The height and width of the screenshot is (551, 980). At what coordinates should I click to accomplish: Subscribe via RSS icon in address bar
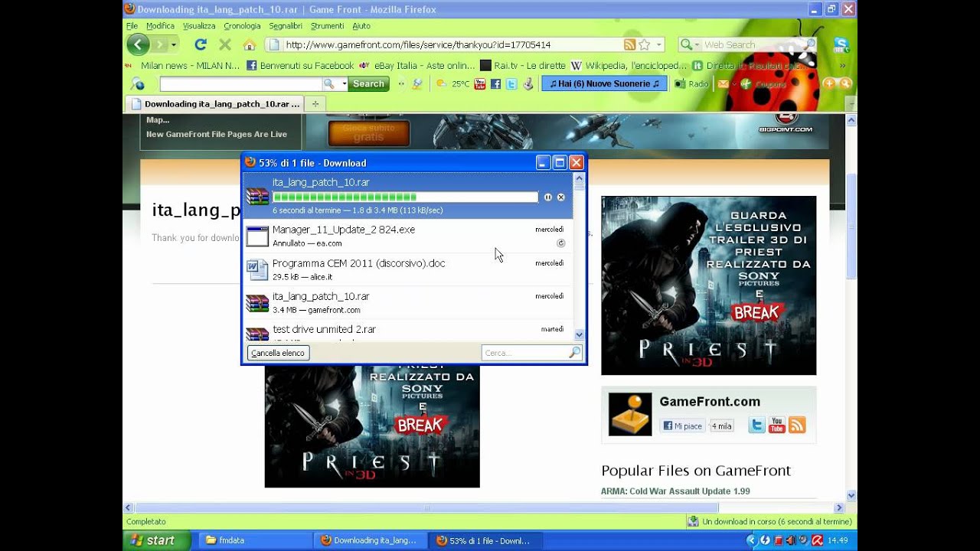629,44
